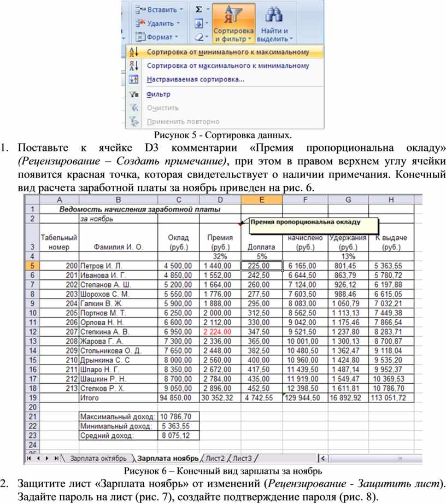Screen dimensions: 446x504
Task: Click total cell '129 944,50'
Action: click(306, 397)
